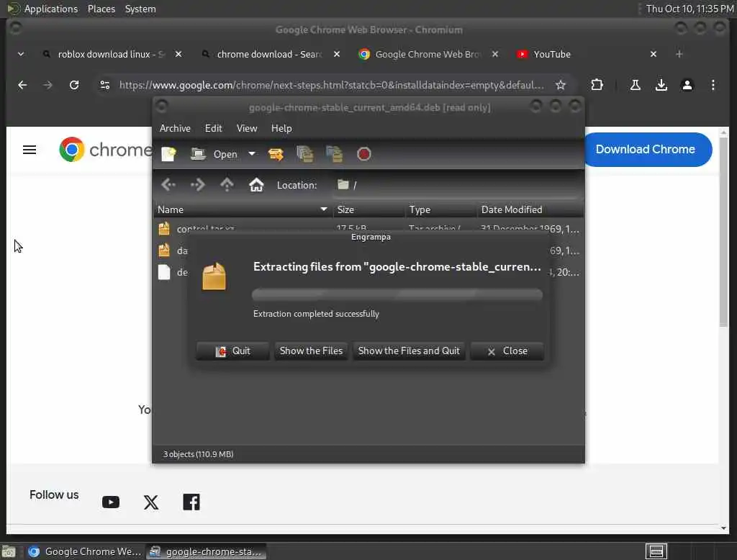This screenshot has height=560, width=737.
Task: Open the Applications menu
Action: pyautogui.click(x=51, y=9)
